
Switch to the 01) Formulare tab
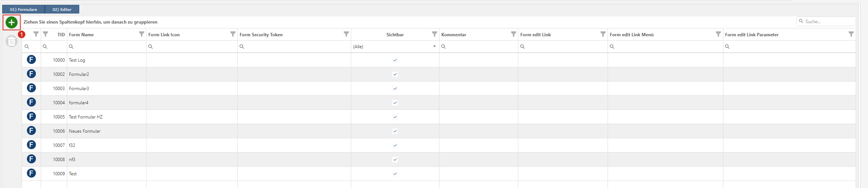pyautogui.click(x=24, y=9)
